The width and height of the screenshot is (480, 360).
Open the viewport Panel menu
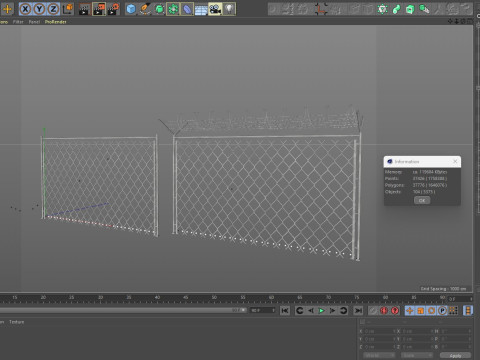click(34, 22)
